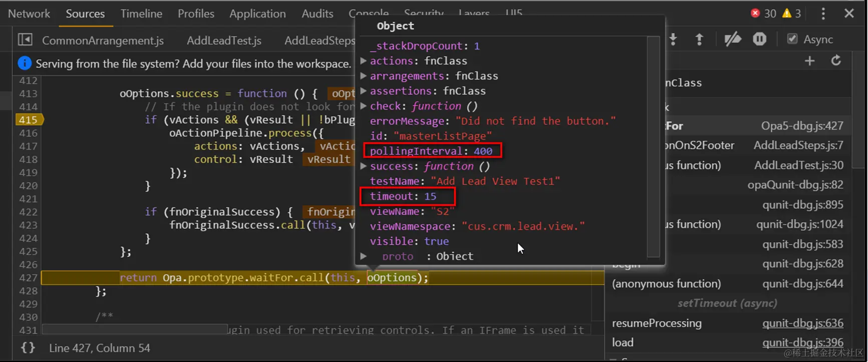Open opaQunit-dbg.js:82 source link
The height and width of the screenshot is (362, 868).
pyautogui.click(x=795, y=185)
